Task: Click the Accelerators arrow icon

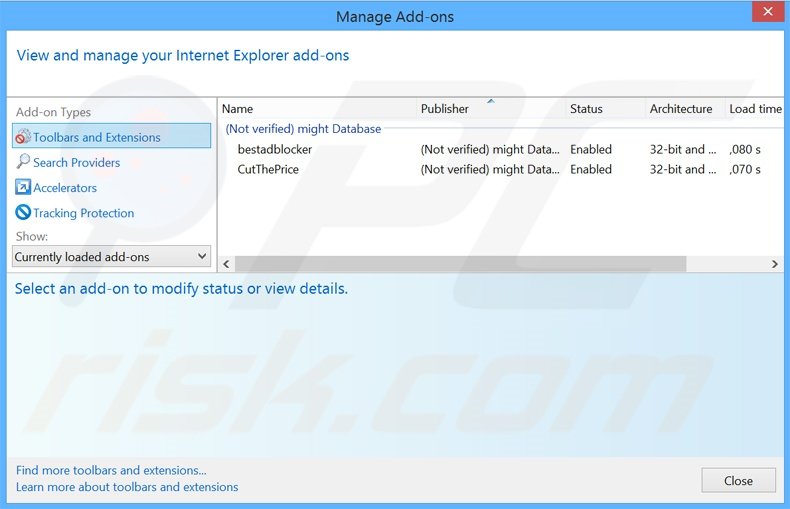Action: tap(23, 188)
